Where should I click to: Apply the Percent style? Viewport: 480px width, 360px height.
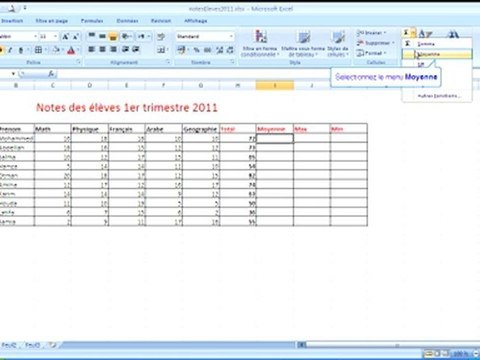click(x=196, y=50)
